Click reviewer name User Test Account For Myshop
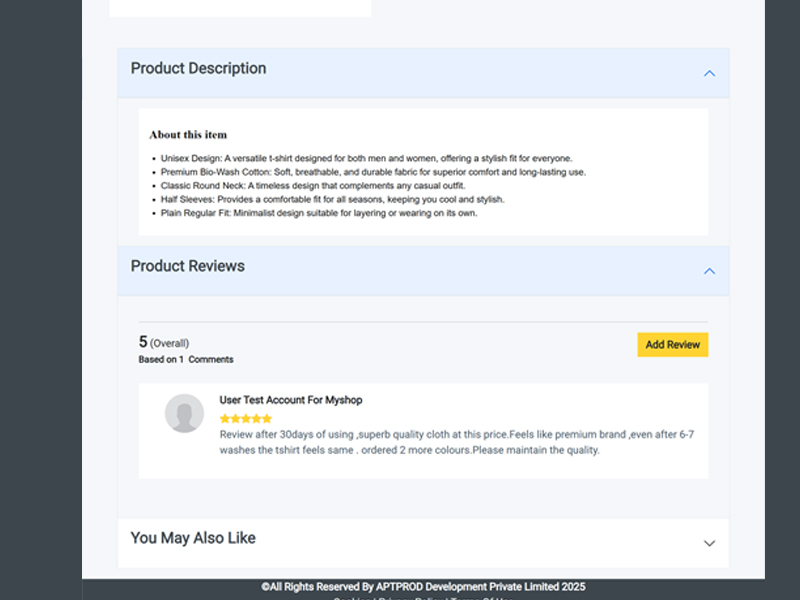This screenshot has width=800, height=600. (291, 400)
